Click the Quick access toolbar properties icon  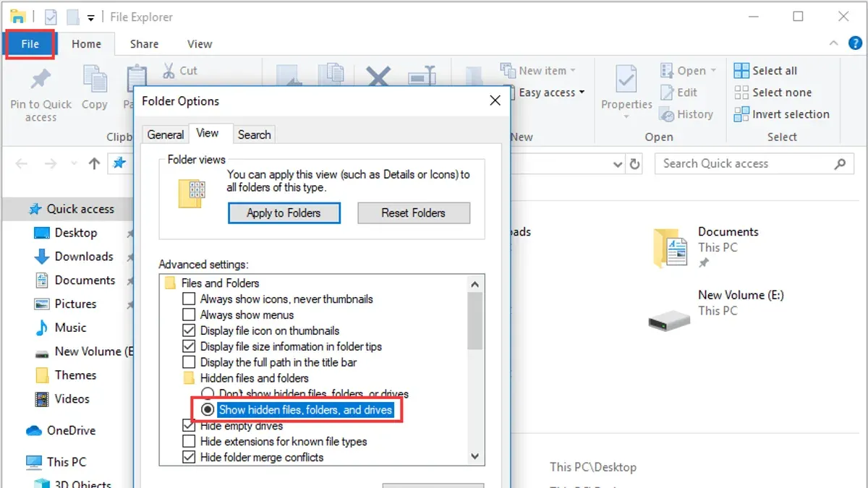pos(51,16)
